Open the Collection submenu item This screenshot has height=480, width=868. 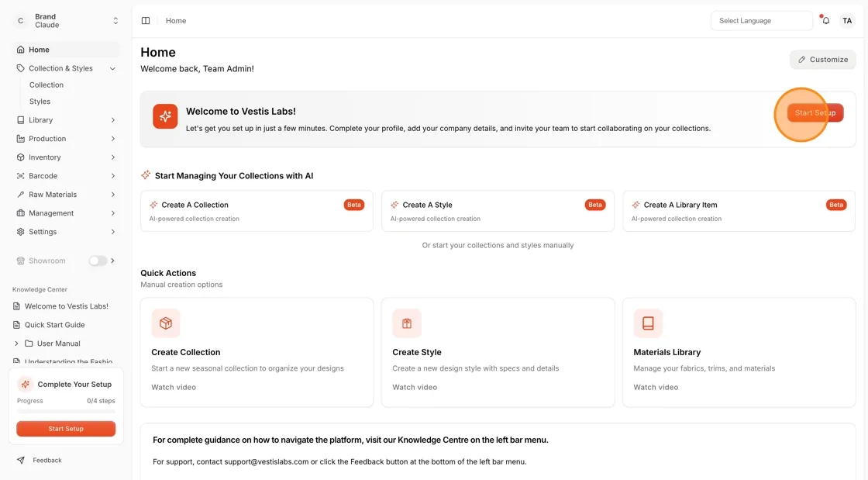tap(46, 85)
